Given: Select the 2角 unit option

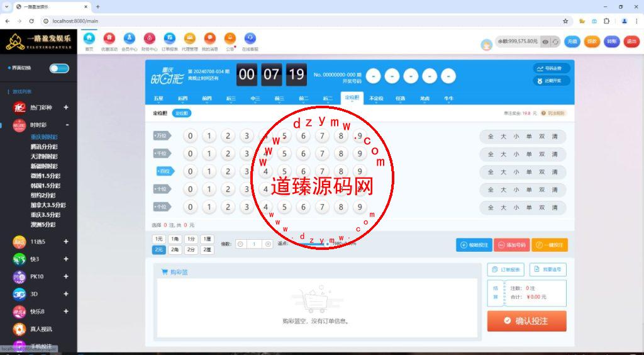Looking at the screenshot, I should pos(175,249).
